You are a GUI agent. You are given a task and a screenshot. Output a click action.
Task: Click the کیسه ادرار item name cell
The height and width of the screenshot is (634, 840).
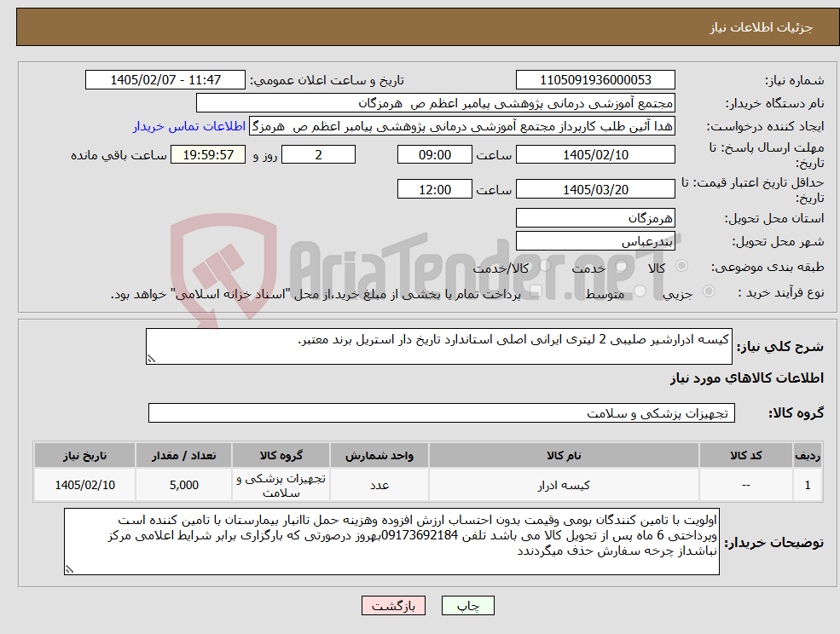564,485
